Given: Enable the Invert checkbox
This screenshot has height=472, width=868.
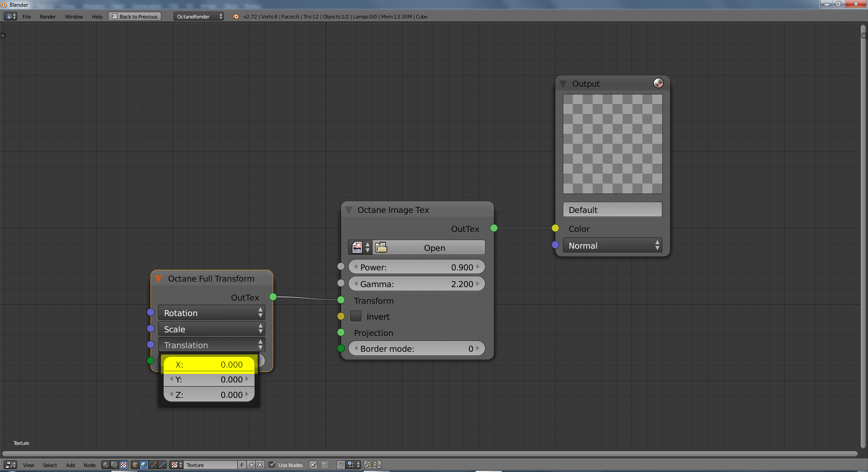Looking at the screenshot, I should tap(356, 316).
